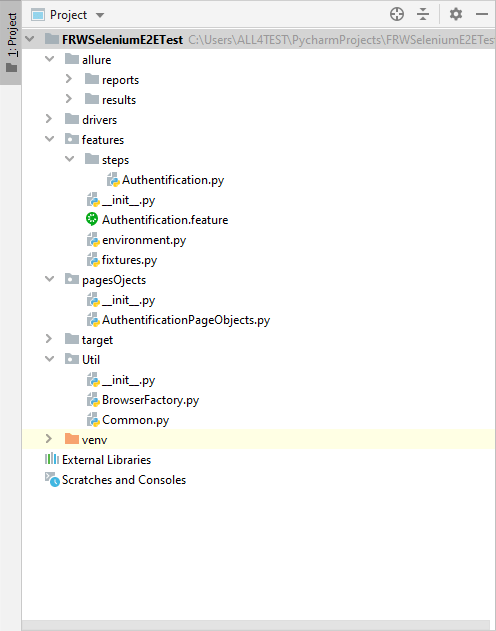Expand the results folder chevron
Image resolution: width=496 pixels, height=631 pixels.
tap(69, 99)
